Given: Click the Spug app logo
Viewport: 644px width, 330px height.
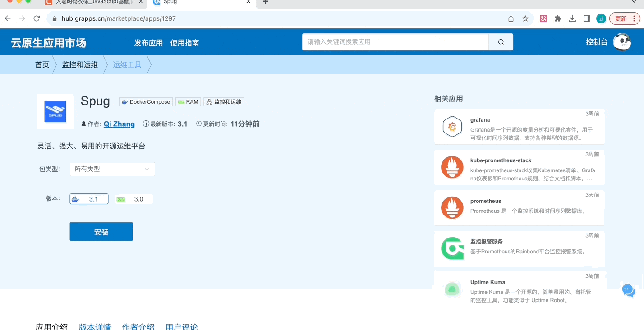Looking at the screenshot, I should 55,112.
